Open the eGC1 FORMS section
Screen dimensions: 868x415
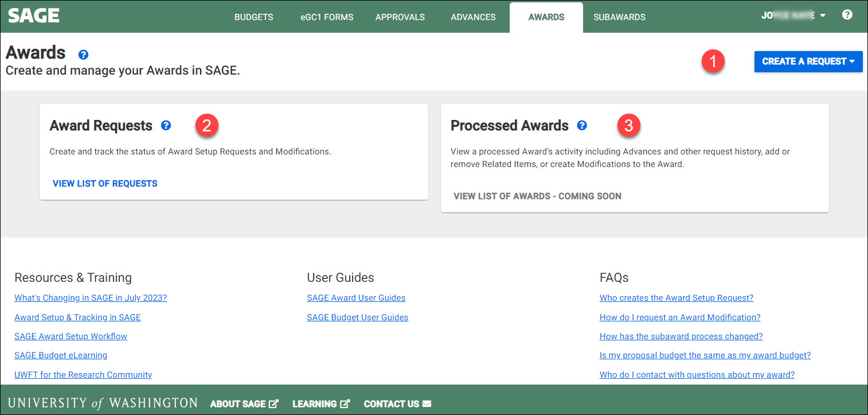[327, 17]
